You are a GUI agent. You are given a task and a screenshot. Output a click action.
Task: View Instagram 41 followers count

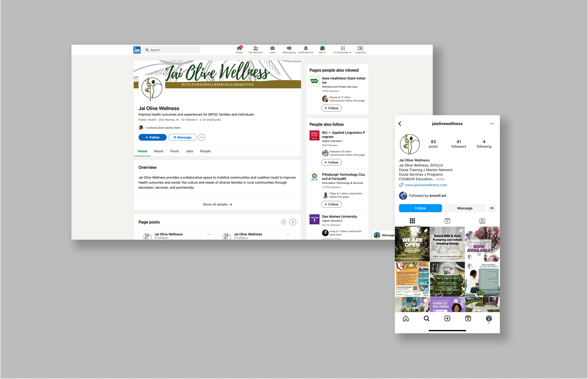pos(459,144)
